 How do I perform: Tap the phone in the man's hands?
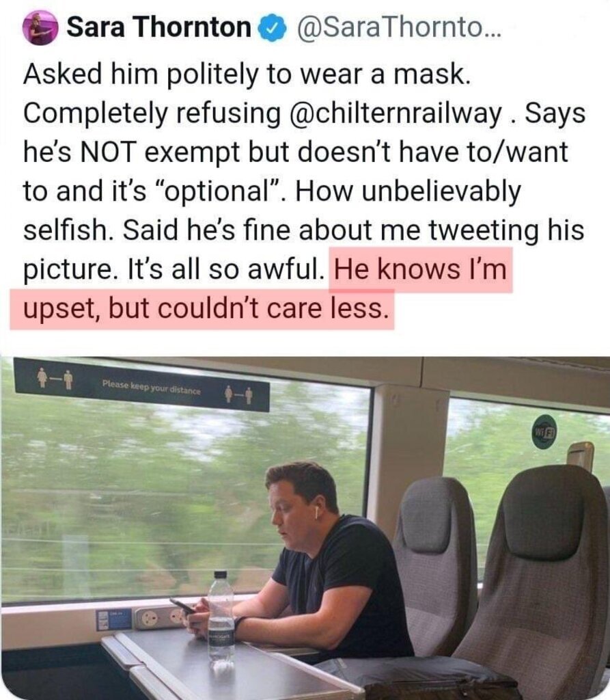182,606
